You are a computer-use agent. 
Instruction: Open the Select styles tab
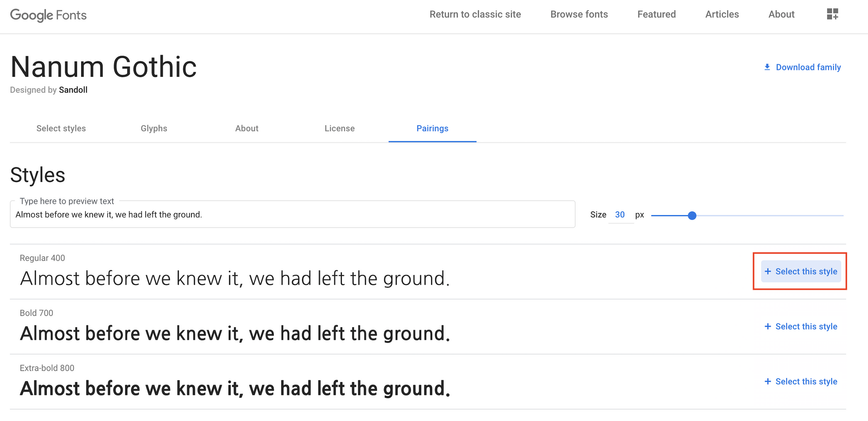[61, 129]
